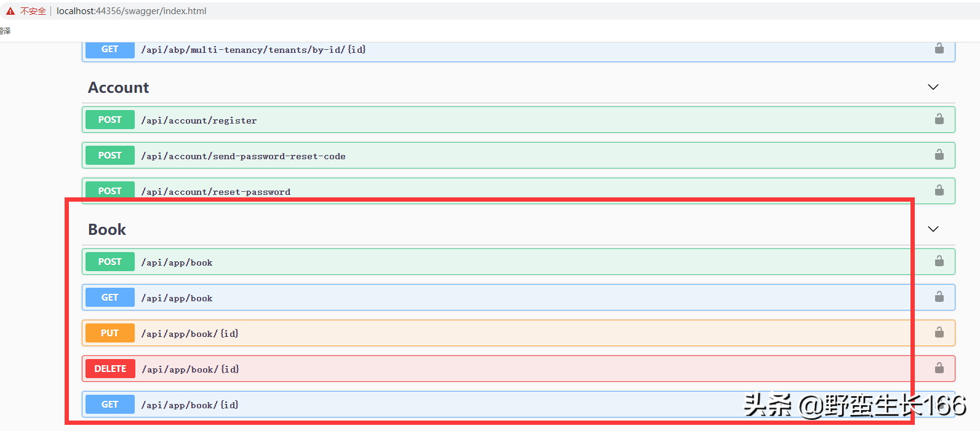Collapse the Book section using its chevron
Viewport: 980px width, 431px height.
(x=933, y=229)
